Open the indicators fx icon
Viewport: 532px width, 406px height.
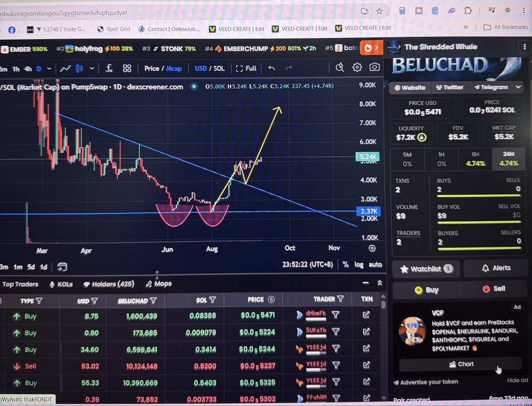point(109,68)
